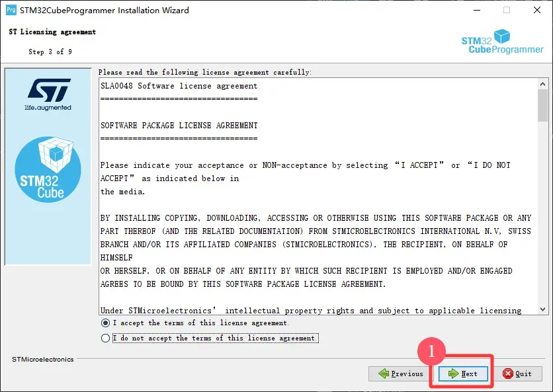Click the license text scrollbar thumb

[542, 106]
